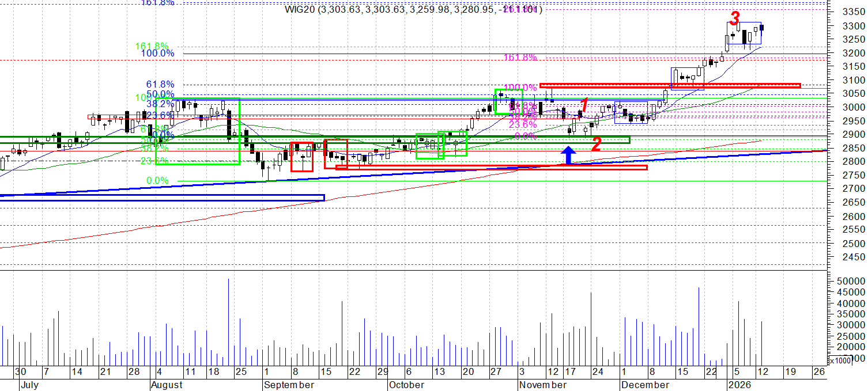Select the September month label
This screenshot has height=391, width=868.
(289, 385)
